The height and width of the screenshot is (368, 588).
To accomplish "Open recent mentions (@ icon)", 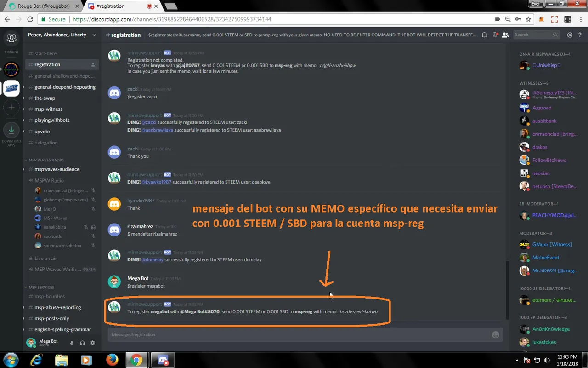I will [570, 35].
